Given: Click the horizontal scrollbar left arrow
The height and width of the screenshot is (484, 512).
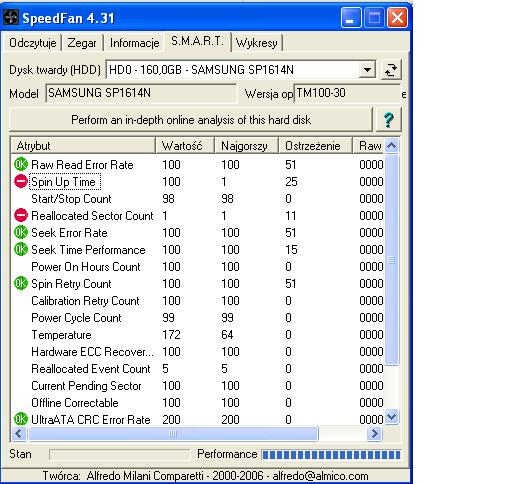Looking at the screenshot, I should (19, 434).
